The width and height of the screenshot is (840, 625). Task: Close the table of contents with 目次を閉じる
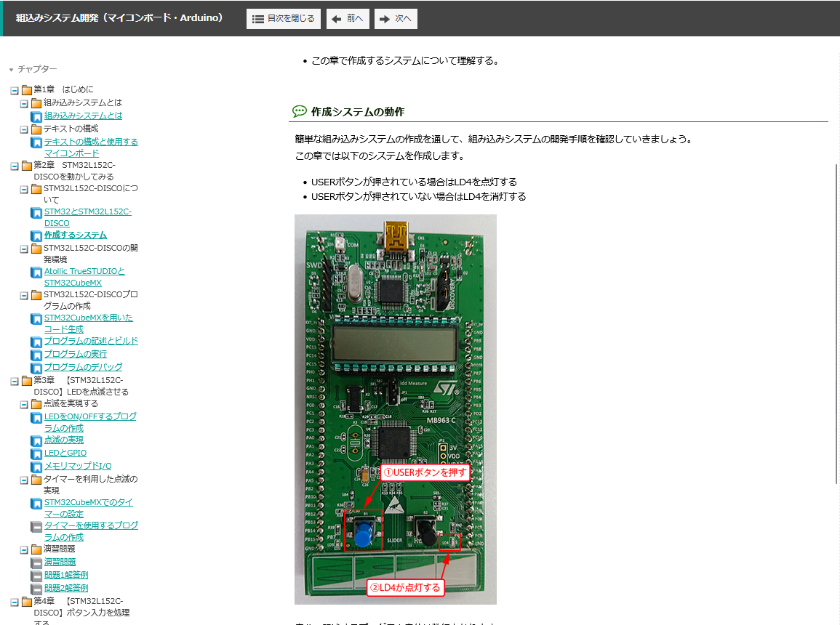pyautogui.click(x=284, y=19)
